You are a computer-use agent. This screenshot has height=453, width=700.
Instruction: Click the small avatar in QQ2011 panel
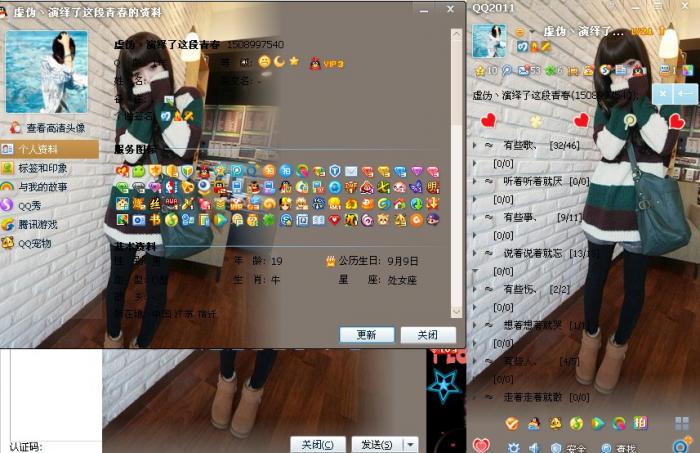pos(489,41)
